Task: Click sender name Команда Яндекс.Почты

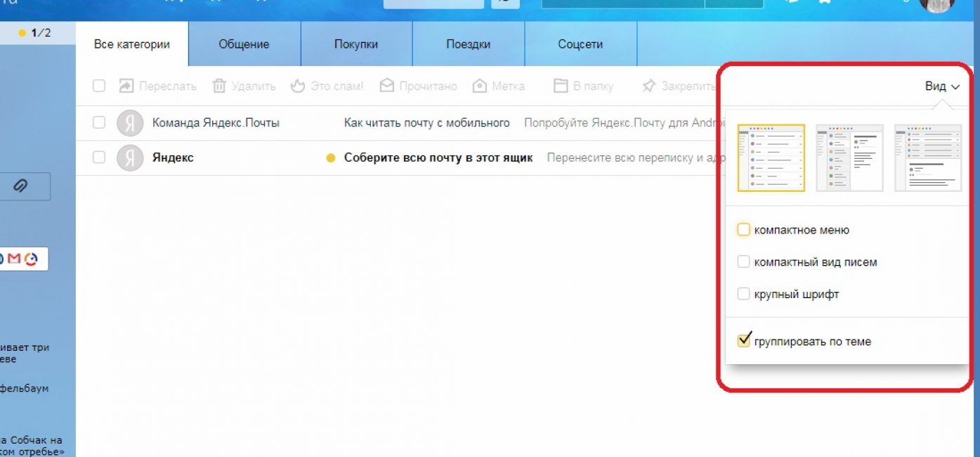Action: (x=216, y=122)
